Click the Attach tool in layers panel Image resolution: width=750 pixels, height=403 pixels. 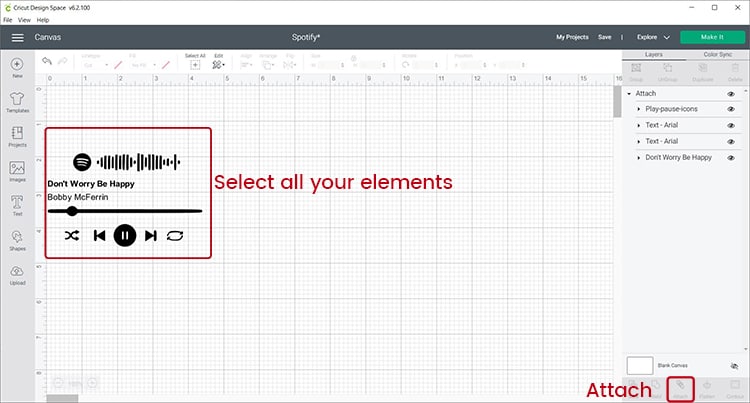tap(680, 389)
